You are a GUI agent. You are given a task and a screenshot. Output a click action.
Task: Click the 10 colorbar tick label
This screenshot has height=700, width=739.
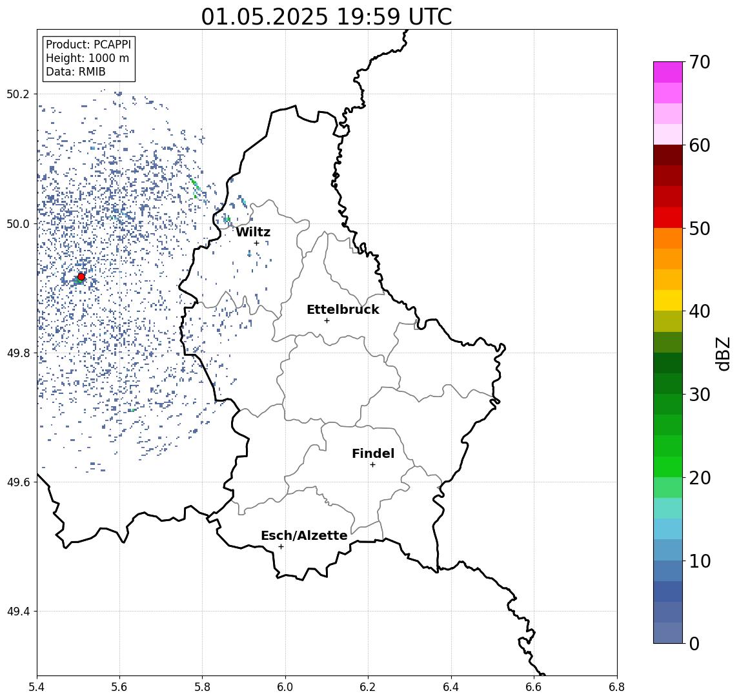pyautogui.click(x=700, y=561)
